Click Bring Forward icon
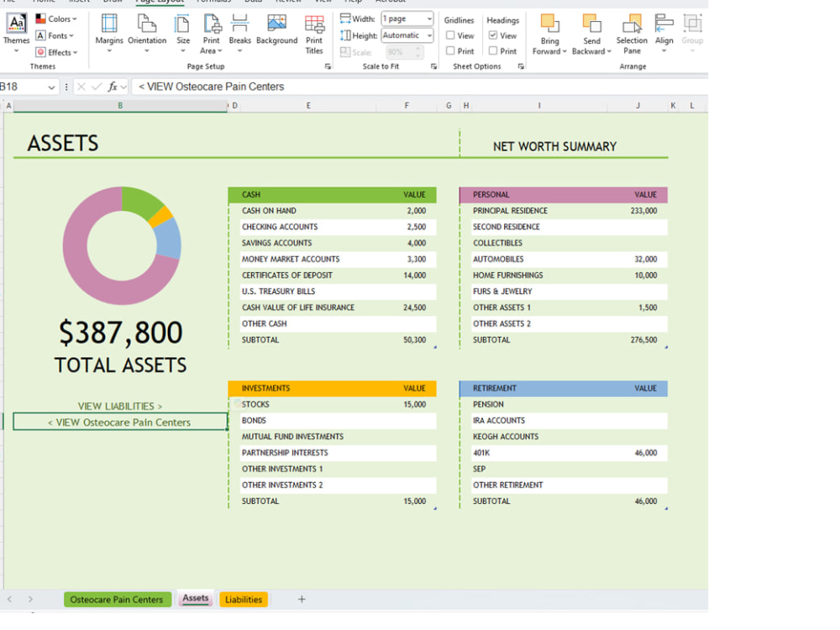Image resolution: width=840 pixels, height=630 pixels. [x=549, y=24]
